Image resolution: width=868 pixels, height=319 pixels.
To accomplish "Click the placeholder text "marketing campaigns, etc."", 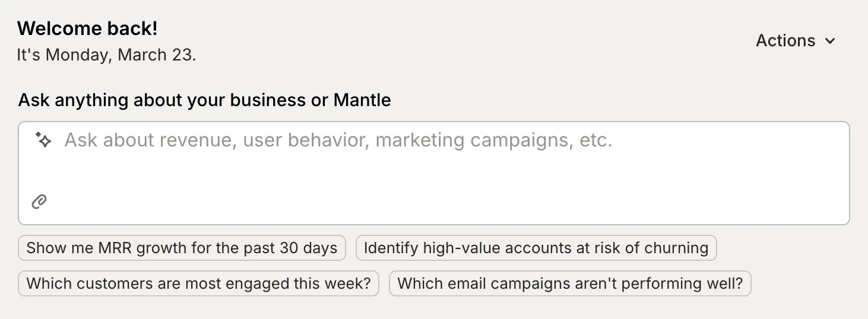I will [x=493, y=140].
